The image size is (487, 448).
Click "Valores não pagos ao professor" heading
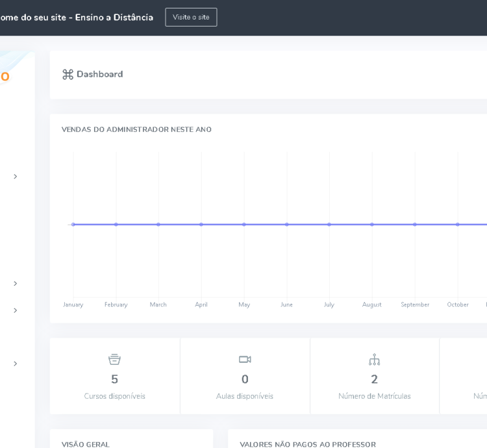pos(307,444)
